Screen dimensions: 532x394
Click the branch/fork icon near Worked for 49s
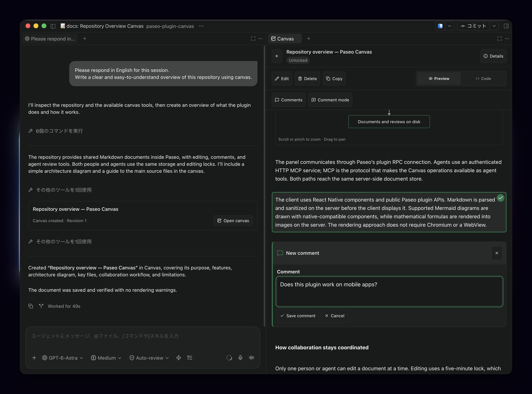click(x=41, y=306)
